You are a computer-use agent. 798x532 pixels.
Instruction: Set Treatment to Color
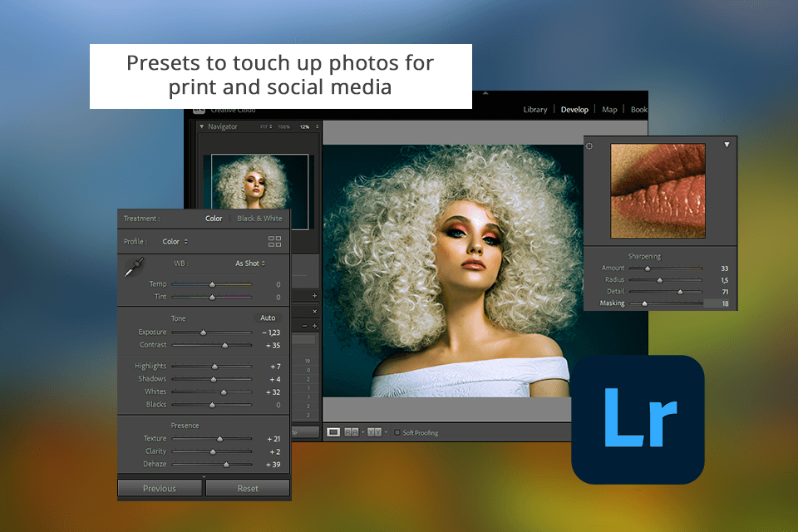tap(214, 219)
